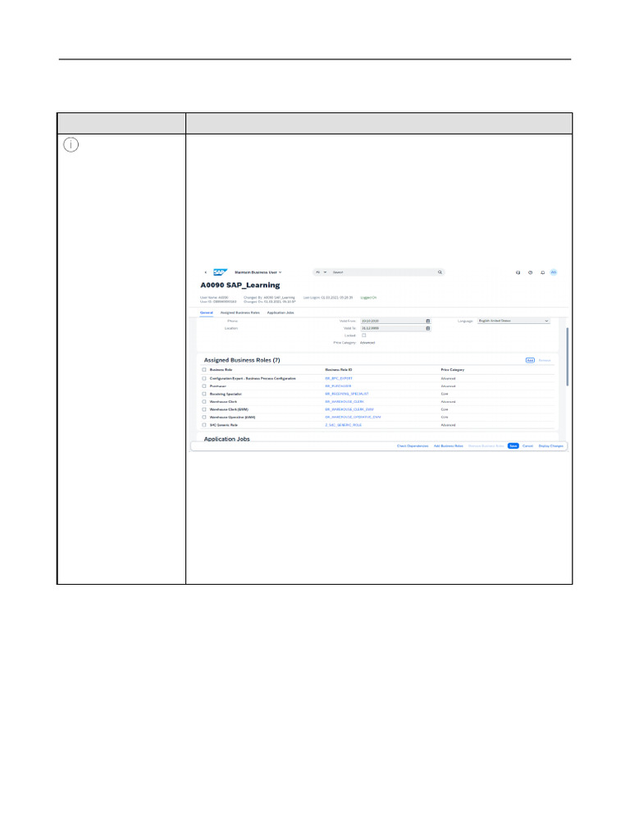Click the back arrow beside SAP logo
Viewport: 630px width, 840px height.
[206, 272]
